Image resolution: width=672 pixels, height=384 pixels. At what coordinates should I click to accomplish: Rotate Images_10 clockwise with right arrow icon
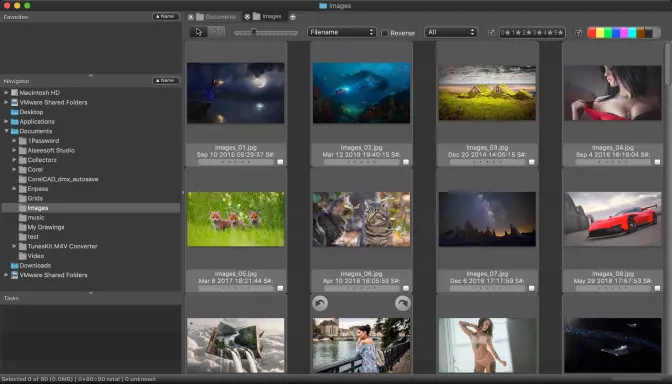click(402, 303)
